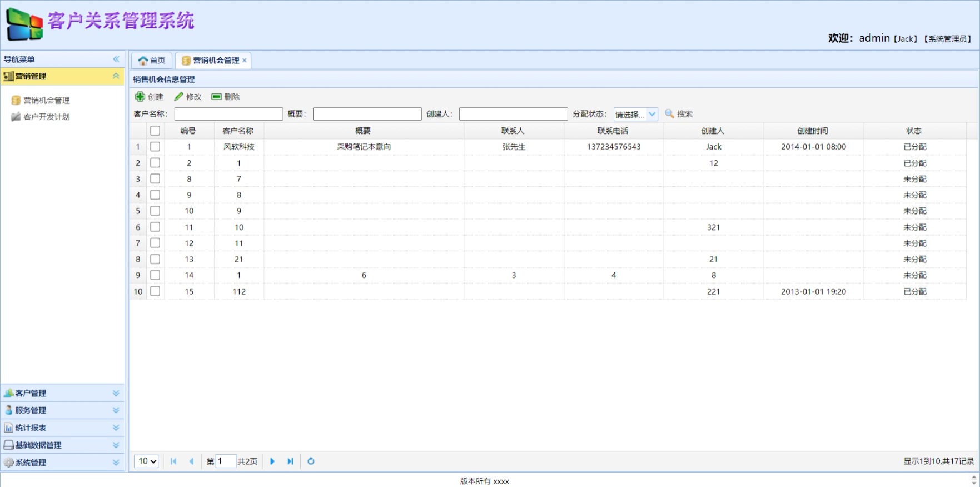Image resolution: width=980 pixels, height=487 pixels.
Task: Click the 营销管理 panel icon
Action: pos(8,76)
